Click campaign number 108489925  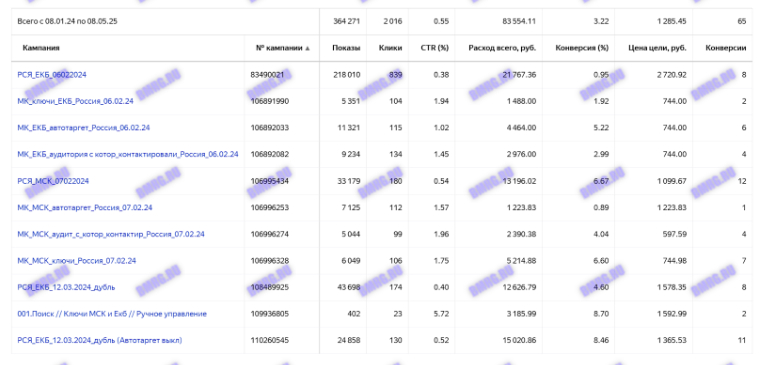(269, 287)
